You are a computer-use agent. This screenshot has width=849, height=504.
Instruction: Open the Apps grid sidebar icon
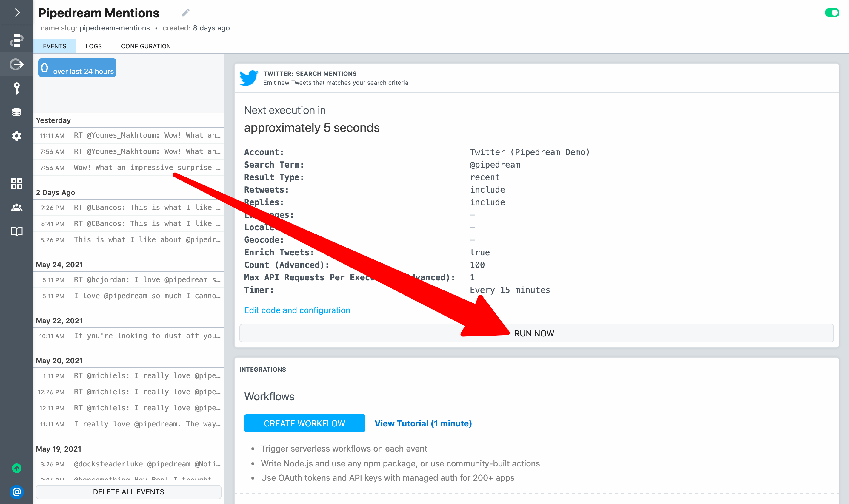tap(16, 184)
